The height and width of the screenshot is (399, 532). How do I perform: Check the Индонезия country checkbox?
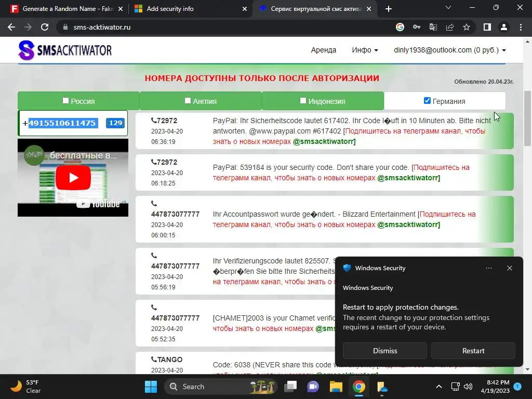[x=303, y=100]
